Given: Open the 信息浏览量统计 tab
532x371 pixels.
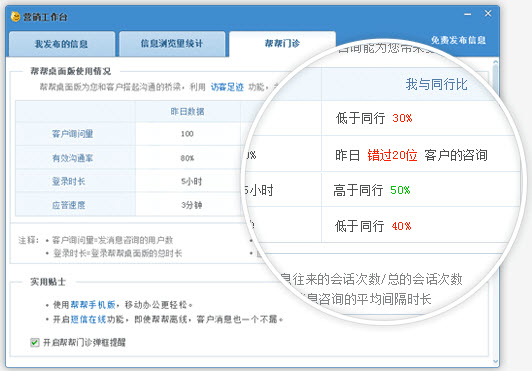Looking at the screenshot, I should point(172,44).
